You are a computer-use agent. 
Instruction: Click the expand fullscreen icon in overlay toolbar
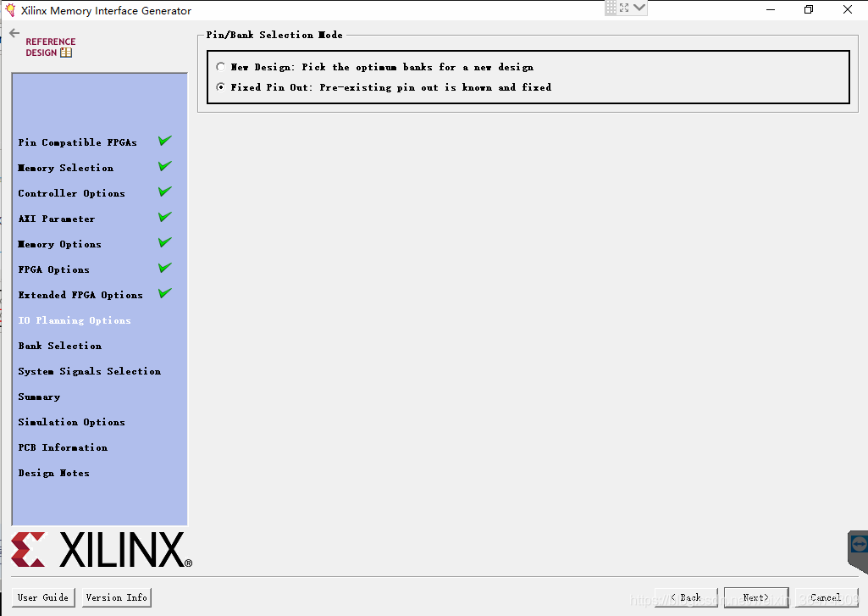pyautogui.click(x=624, y=8)
